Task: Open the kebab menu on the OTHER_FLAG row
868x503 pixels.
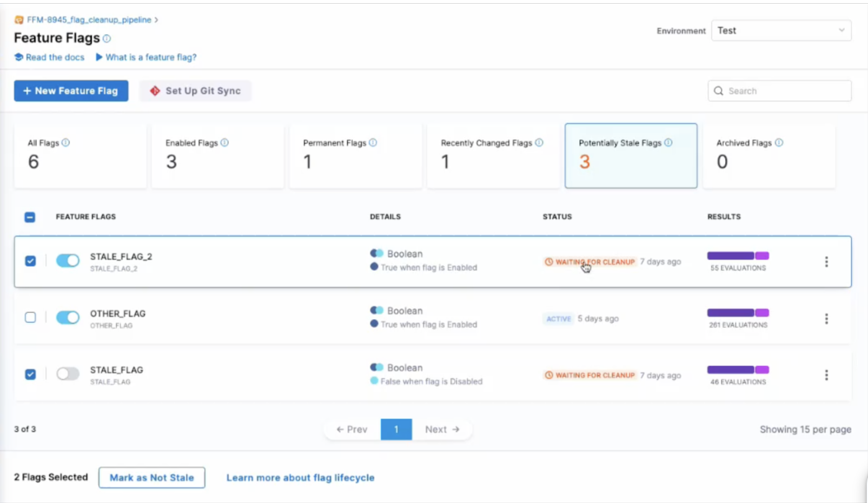Action: tap(826, 319)
